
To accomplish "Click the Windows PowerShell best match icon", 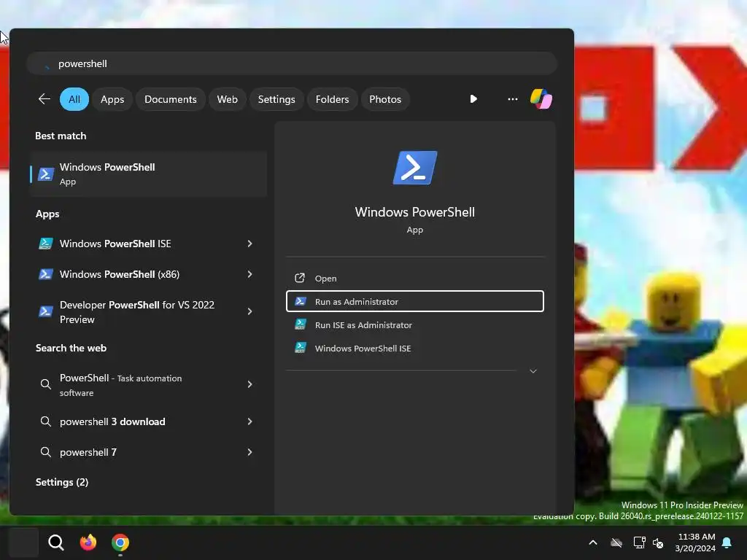I will point(46,174).
